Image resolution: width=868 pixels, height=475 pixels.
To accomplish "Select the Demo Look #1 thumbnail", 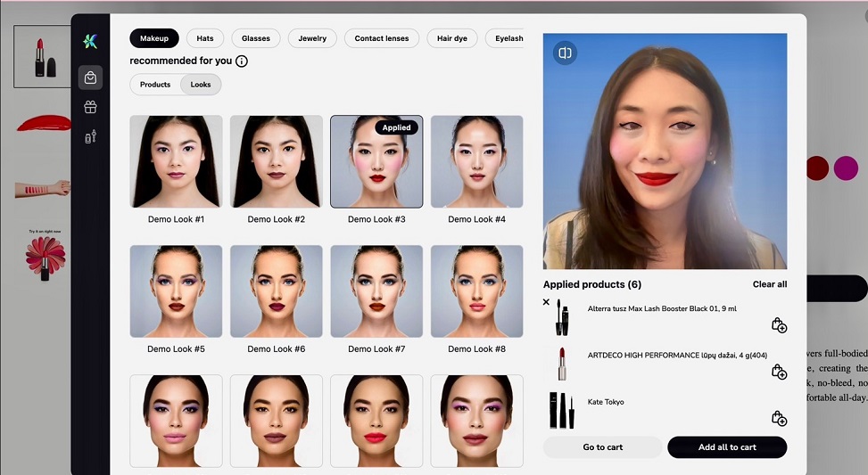I will [176, 161].
